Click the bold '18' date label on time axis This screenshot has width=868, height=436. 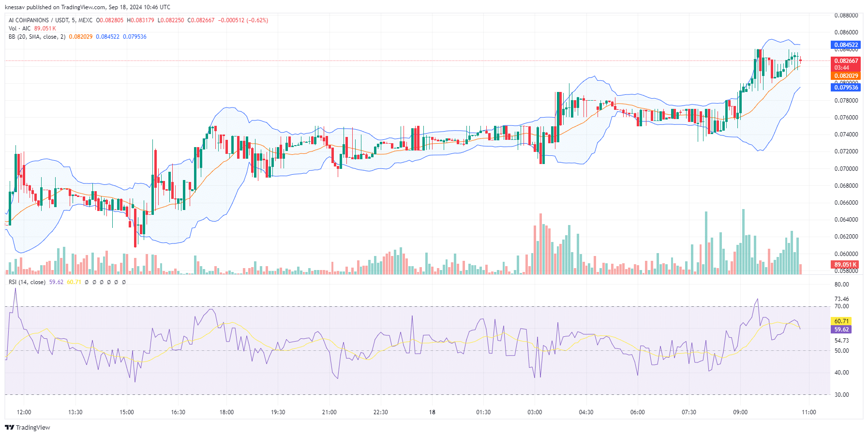coord(432,412)
